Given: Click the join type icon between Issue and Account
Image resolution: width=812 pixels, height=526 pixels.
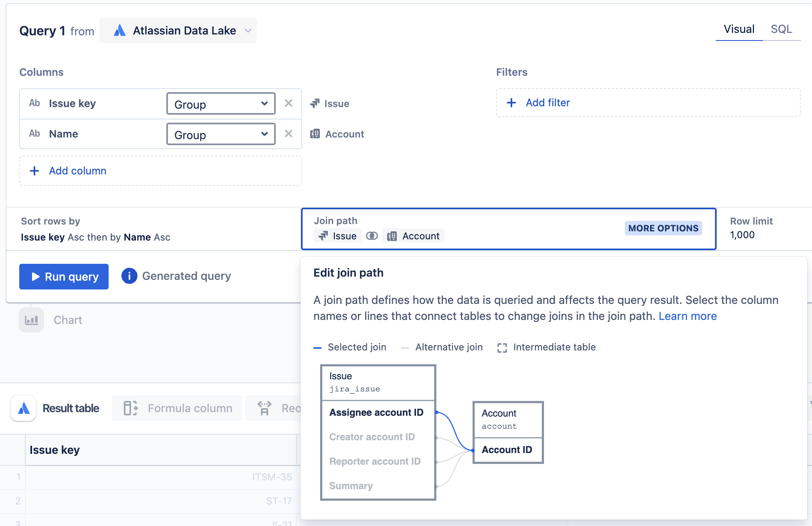Looking at the screenshot, I should tap(372, 236).
